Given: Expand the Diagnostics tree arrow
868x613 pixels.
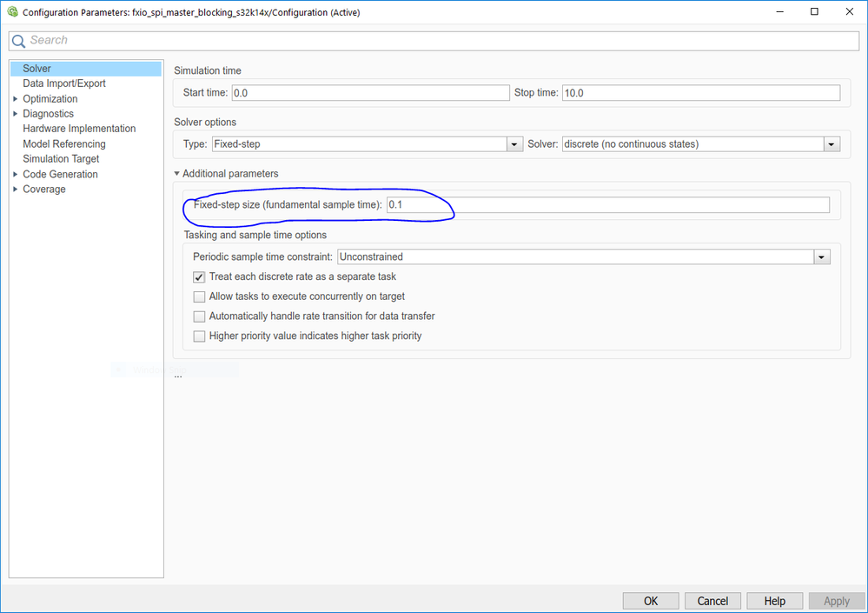Looking at the screenshot, I should pos(16,114).
